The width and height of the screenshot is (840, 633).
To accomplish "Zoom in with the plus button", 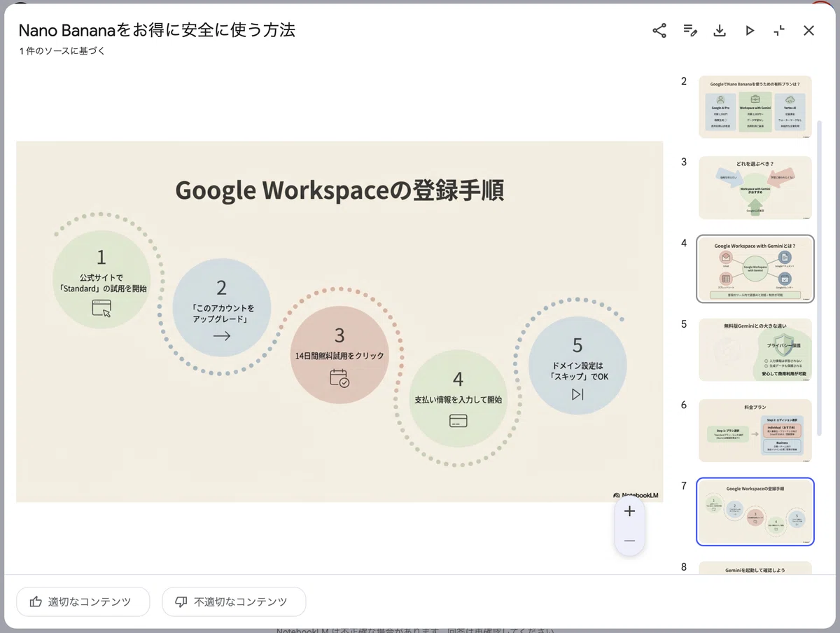I will tap(629, 511).
